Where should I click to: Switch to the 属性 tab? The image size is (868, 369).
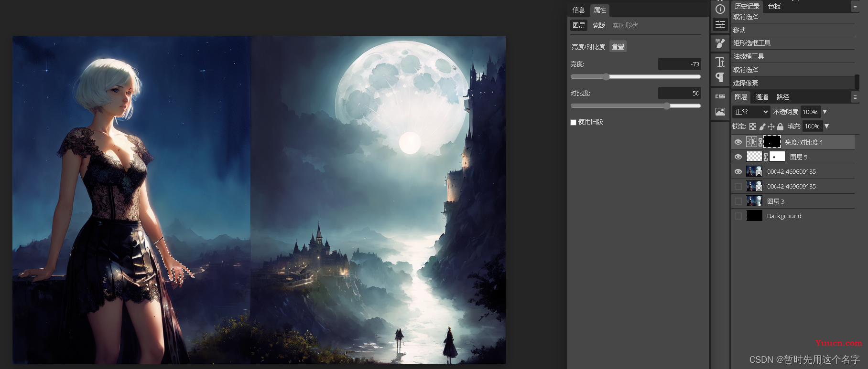coord(600,10)
